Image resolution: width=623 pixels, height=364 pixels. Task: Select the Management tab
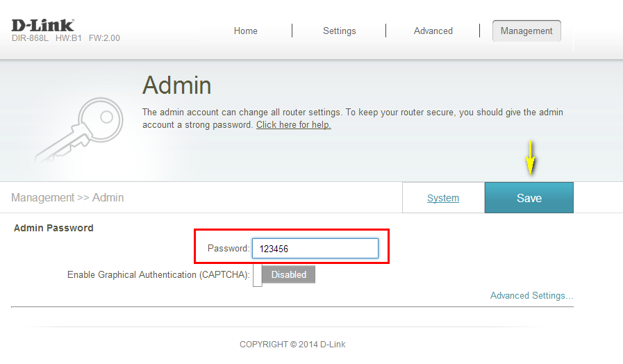click(x=526, y=31)
